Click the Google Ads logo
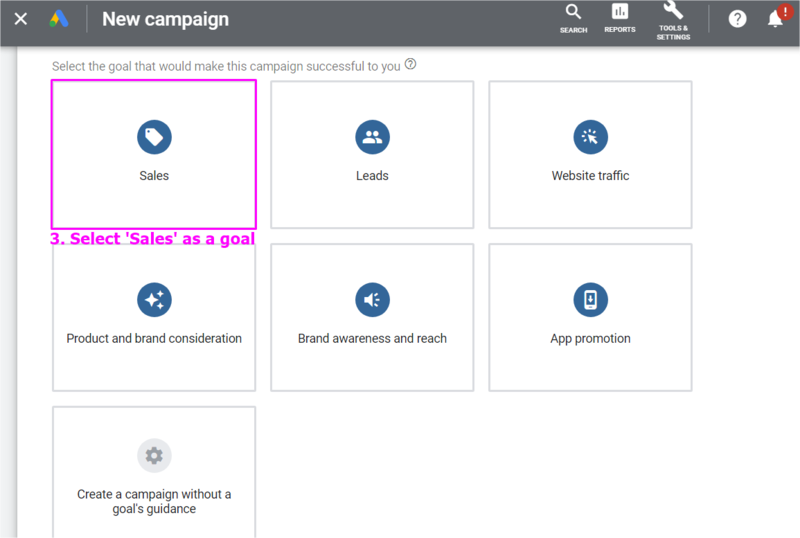 pyautogui.click(x=59, y=19)
